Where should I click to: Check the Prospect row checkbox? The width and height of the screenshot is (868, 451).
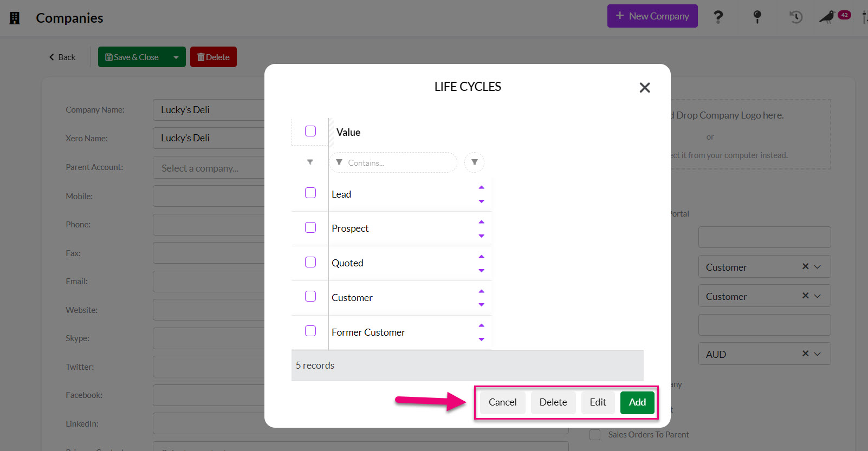tap(310, 227)
